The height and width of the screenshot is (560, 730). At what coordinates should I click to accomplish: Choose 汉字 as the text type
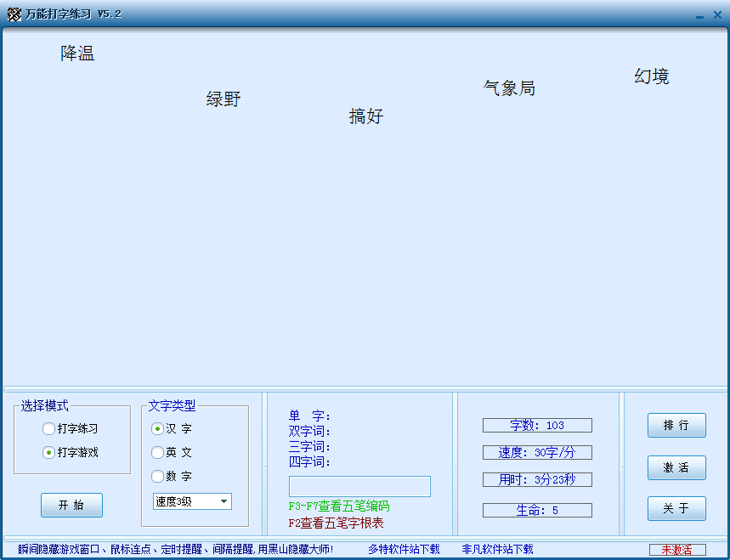pyautogui.click(x=158, y=429)
